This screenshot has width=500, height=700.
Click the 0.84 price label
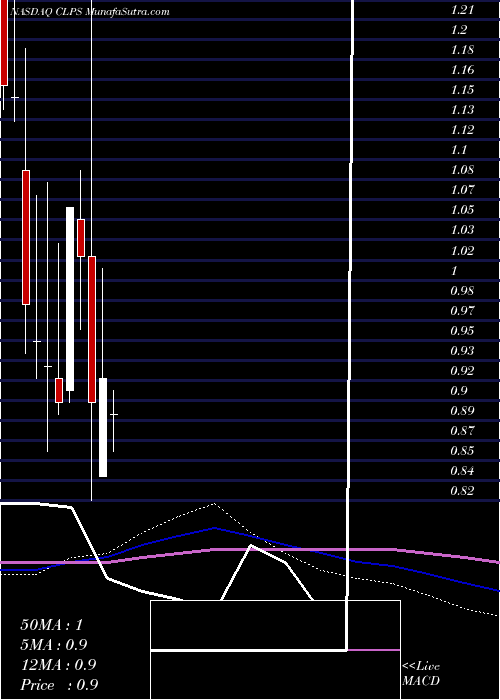(462, 471)
